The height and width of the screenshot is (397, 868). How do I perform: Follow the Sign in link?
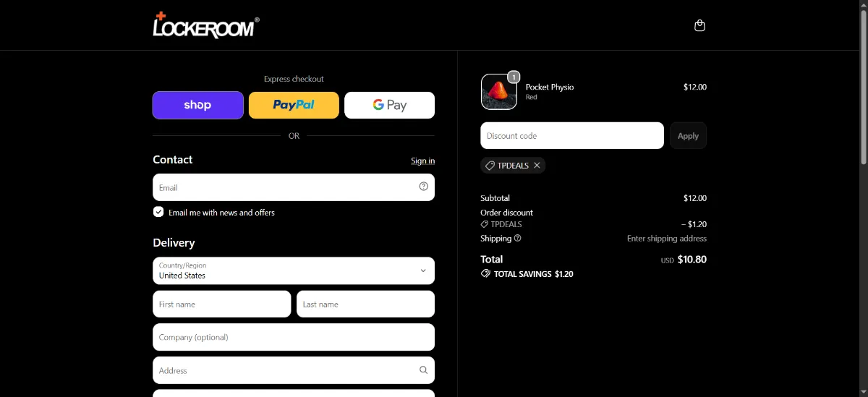[x=423, y=161]
